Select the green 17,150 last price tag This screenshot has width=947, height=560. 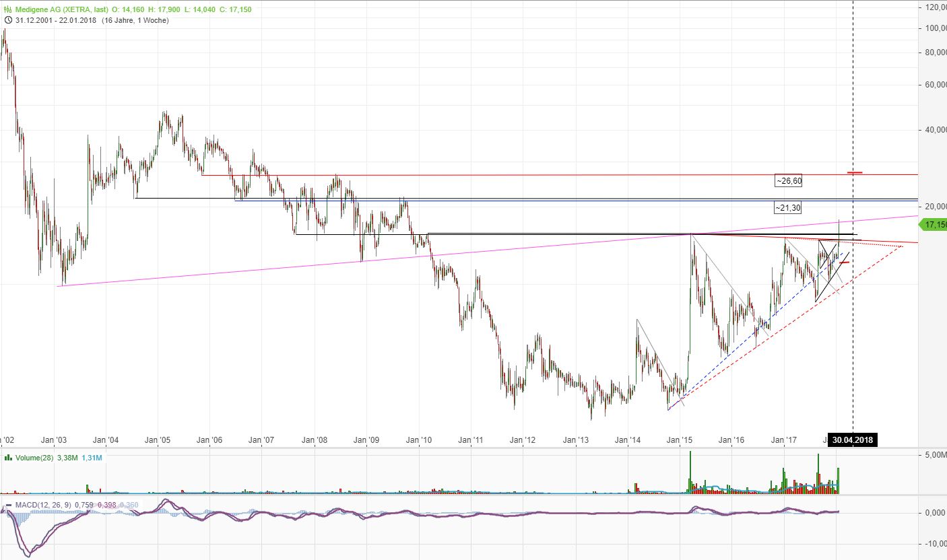click(934, 225)
